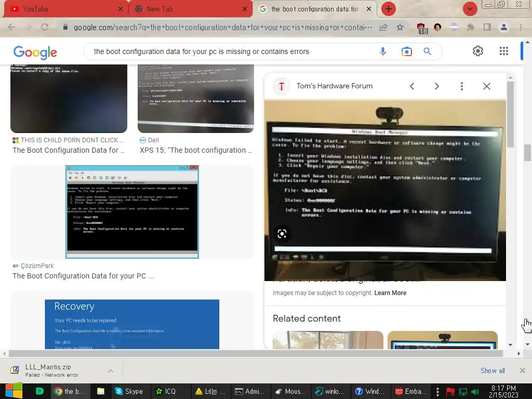Switch to the New Tab tab
The height and width of the screenshot is (399, 532).
pyautogui.click(x=191, y=9)
